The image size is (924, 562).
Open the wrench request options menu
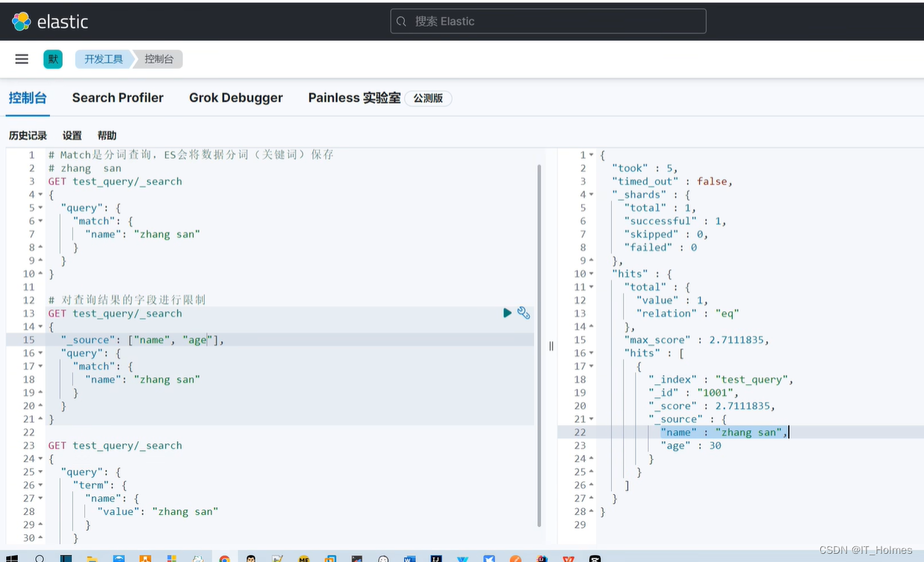click(524, 313)
